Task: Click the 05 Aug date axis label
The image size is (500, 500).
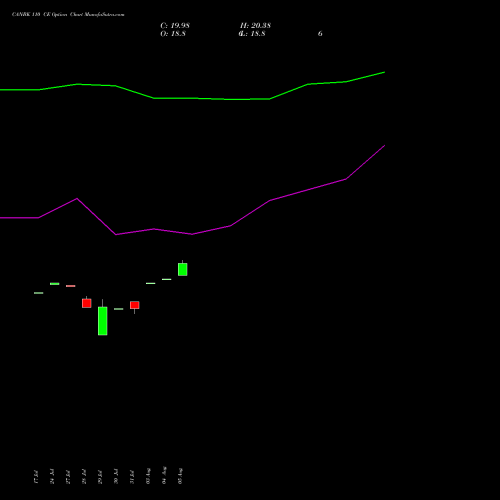Action: click(180, 476)
